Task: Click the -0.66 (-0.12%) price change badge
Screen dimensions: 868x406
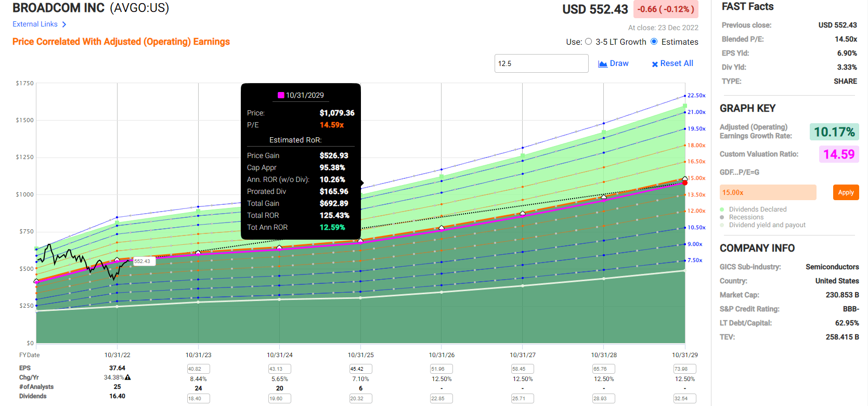Action: [666, 9]
